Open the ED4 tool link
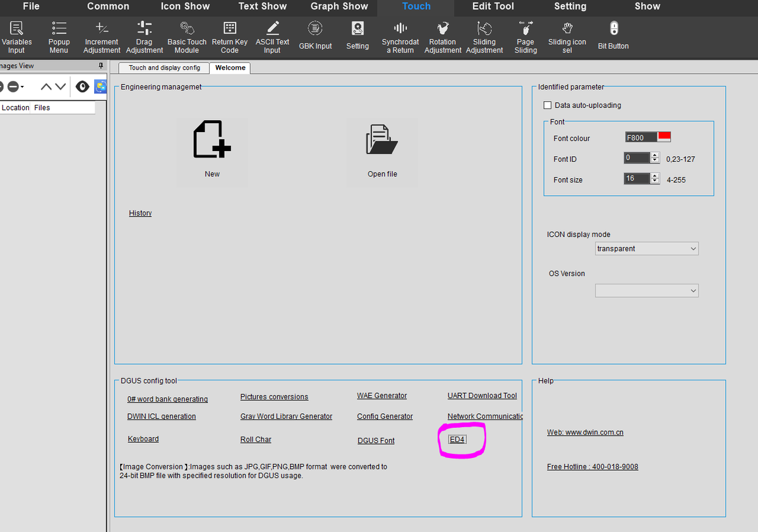Screen dimensions: 758x532 (x=457, y=439)
